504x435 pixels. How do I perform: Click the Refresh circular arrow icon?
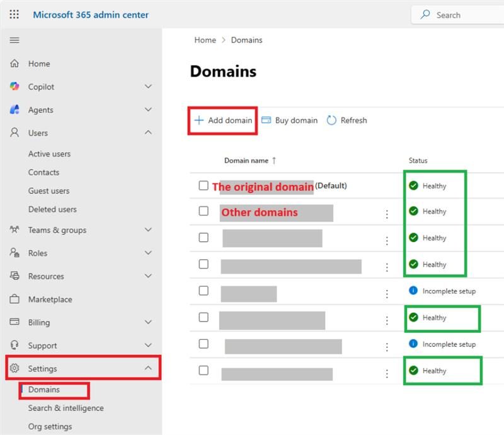[331, 120]
